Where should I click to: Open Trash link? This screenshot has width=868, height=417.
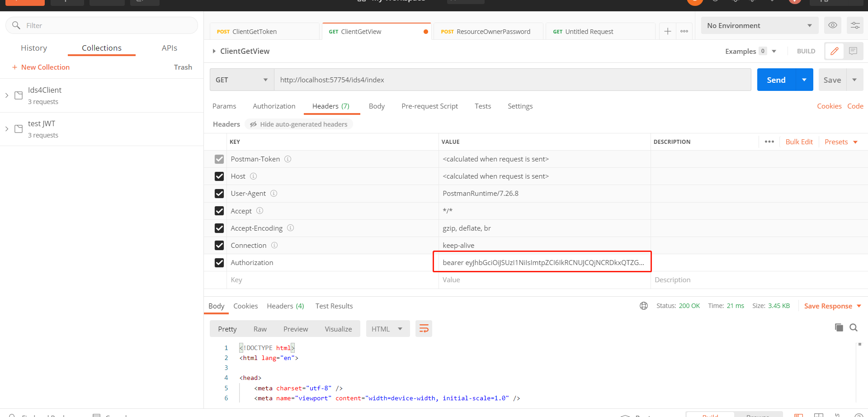pyautogui.click(x=183, y=67)
